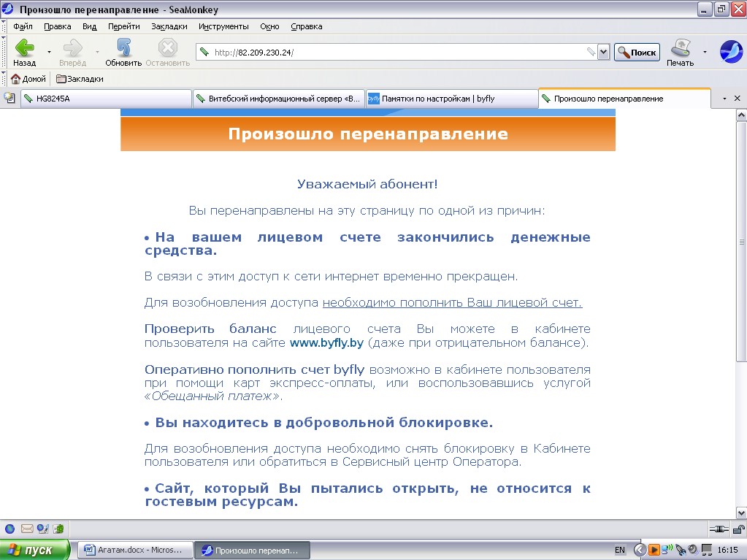Open the Файл menu
Image resolution: width=747 pixels, height=560 pixels.
23,27
